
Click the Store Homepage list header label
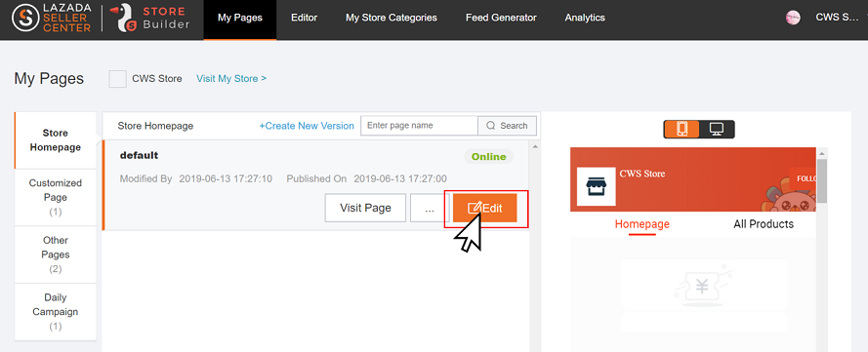155,126
